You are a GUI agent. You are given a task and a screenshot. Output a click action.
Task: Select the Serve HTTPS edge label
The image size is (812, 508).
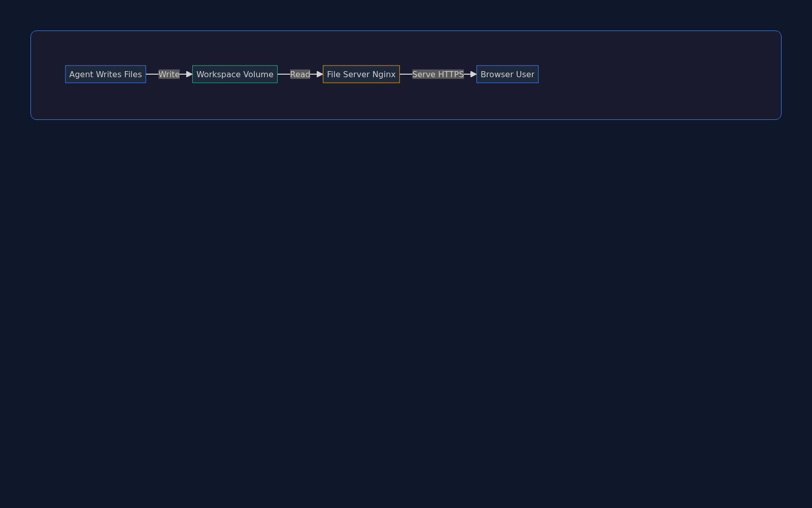point(437,74)
